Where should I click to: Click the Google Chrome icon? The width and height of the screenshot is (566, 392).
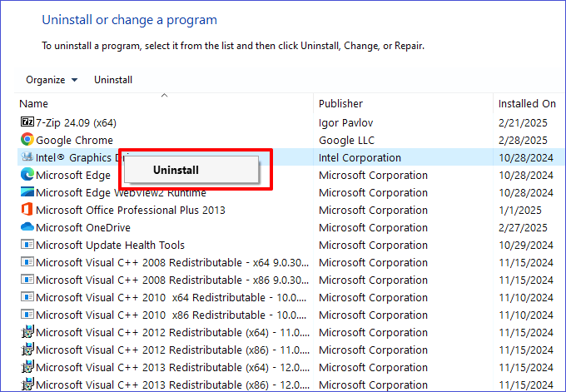27,139
